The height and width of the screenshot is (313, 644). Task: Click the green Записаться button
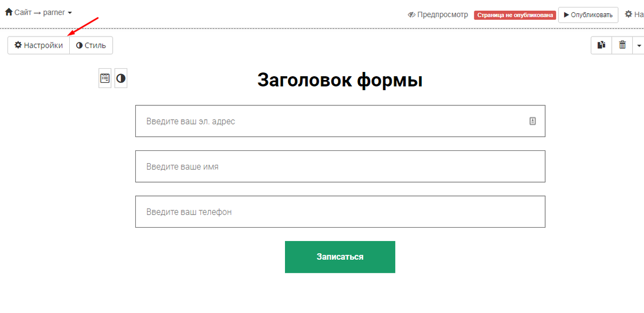[x=340, y=257]
